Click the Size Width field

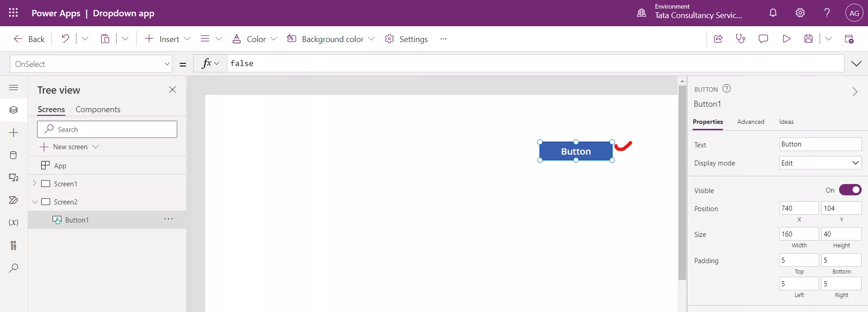pos(799,234)
